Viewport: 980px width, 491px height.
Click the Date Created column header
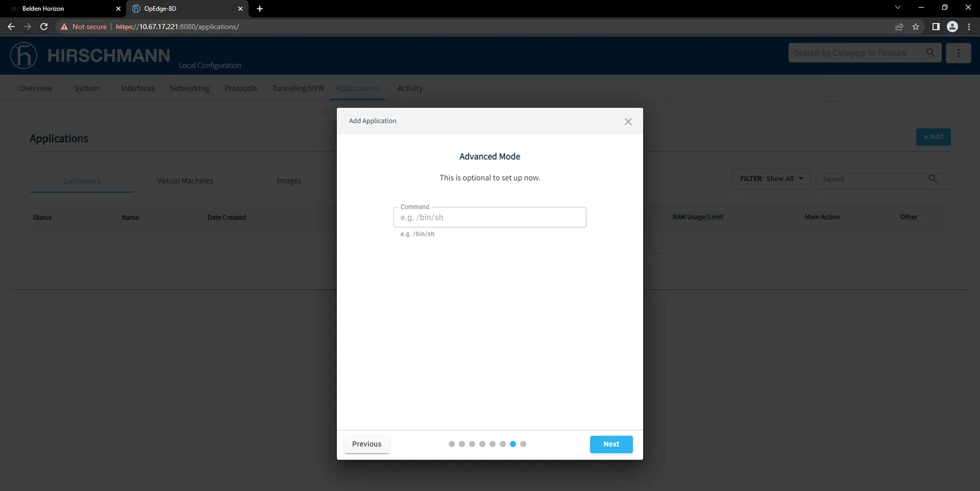(226, 218)
